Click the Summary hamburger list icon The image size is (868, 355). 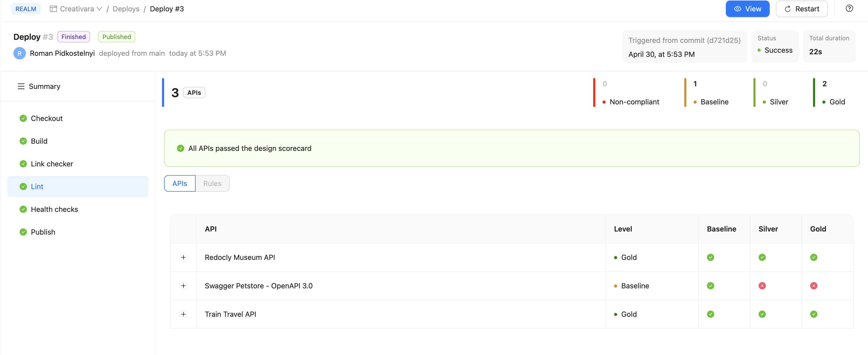pos(21,86)
